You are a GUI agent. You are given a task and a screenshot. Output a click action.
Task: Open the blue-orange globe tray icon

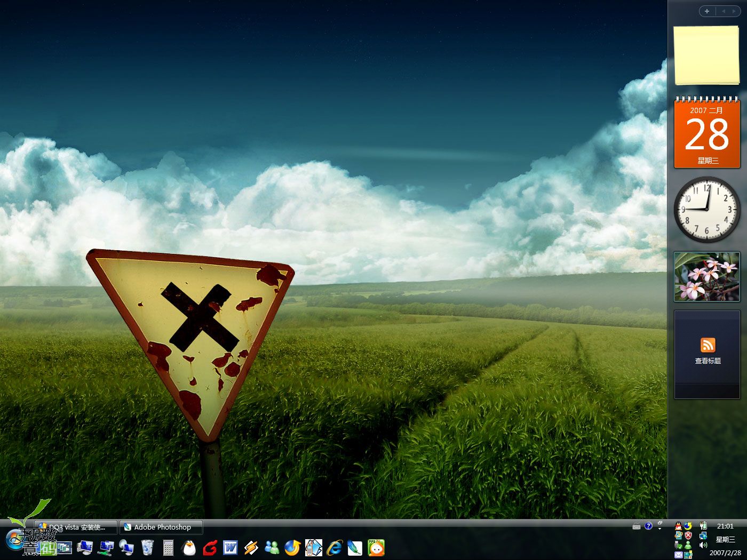click(x=688, y=526)
